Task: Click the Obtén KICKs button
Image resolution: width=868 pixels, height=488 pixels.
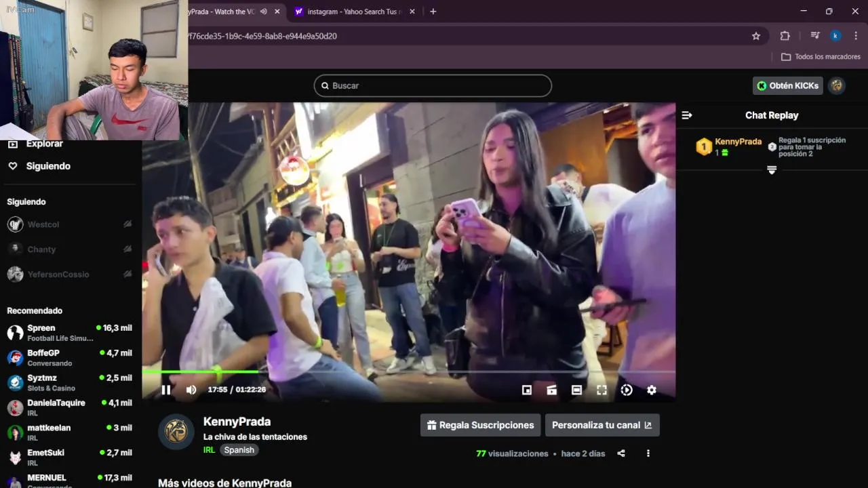Action: pos(788,85)
